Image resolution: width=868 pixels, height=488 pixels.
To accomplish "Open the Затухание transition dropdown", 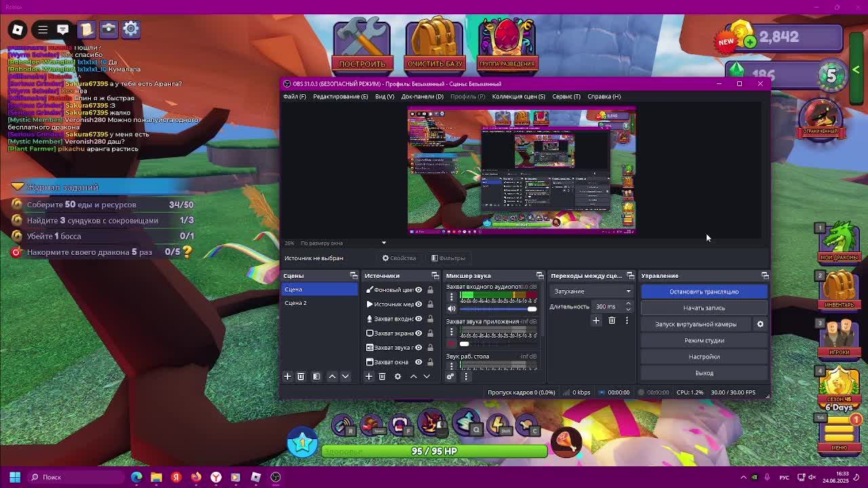I will coord(592,291).
